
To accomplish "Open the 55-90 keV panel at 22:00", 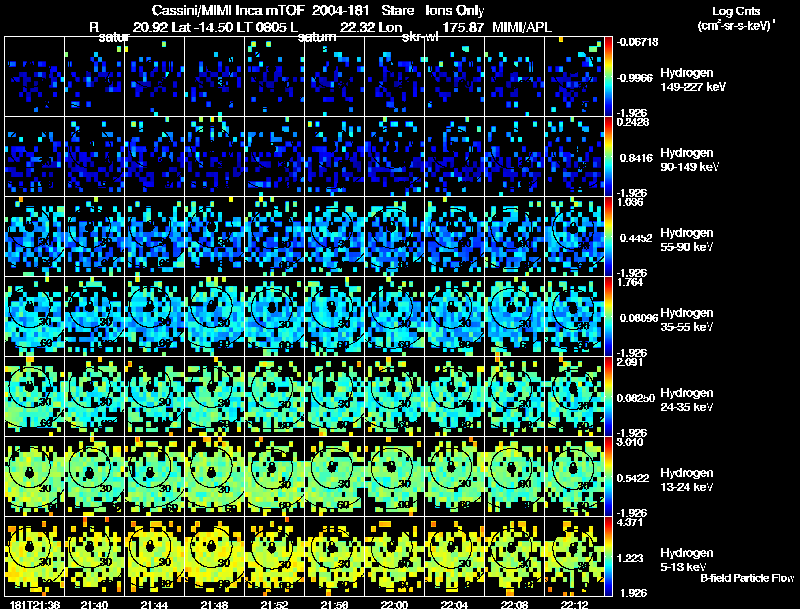I will pyautogui.click(x=394, y=237).
